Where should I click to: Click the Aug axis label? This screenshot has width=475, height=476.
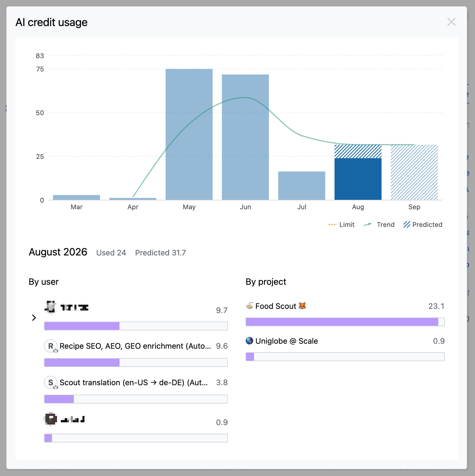[358, 207]
